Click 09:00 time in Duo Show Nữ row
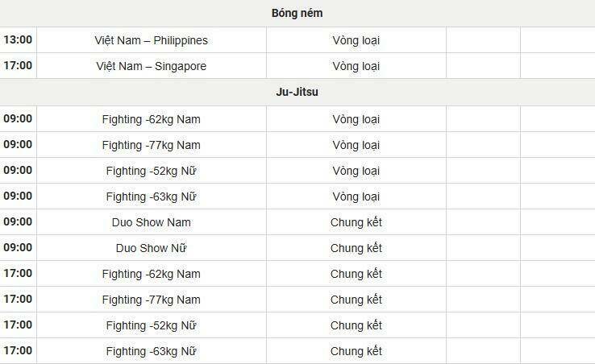This screenshot has width=595, height=364. (x=18, y=248)
